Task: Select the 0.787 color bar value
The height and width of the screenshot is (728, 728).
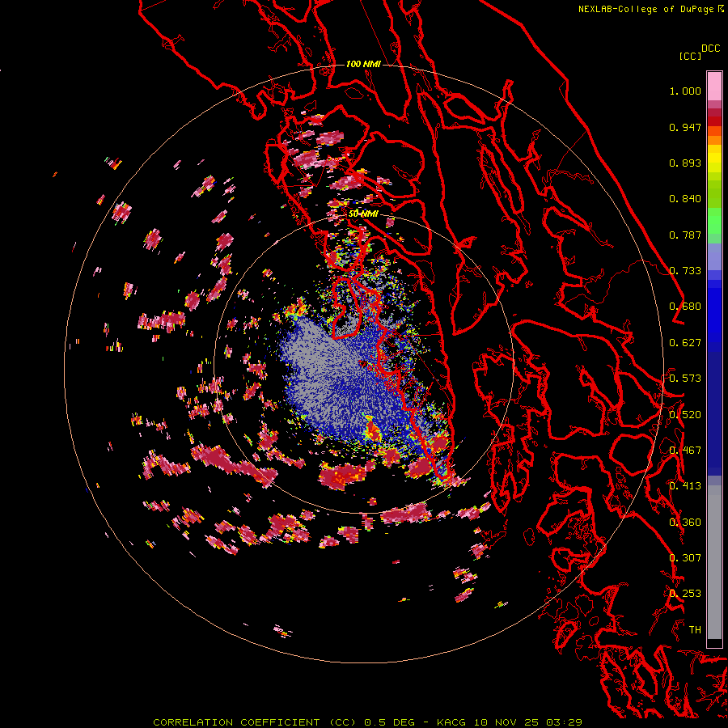Action: tap(685, 235)
